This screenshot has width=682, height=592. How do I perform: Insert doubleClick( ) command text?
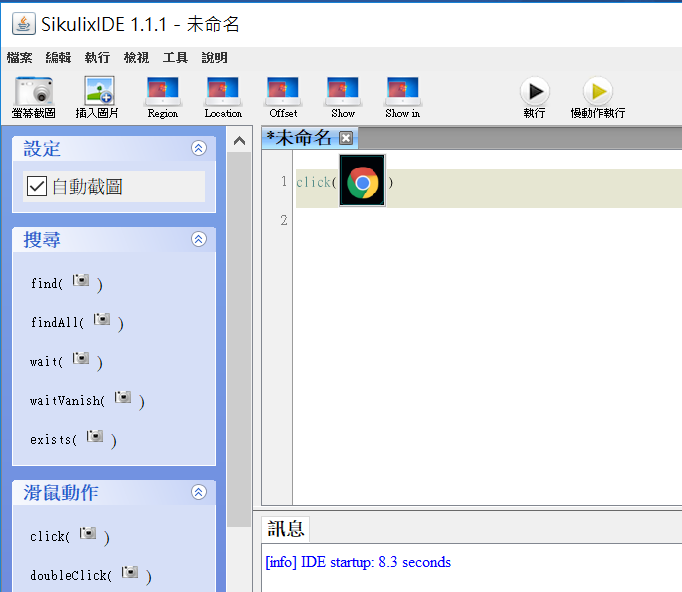click(71, 575)
